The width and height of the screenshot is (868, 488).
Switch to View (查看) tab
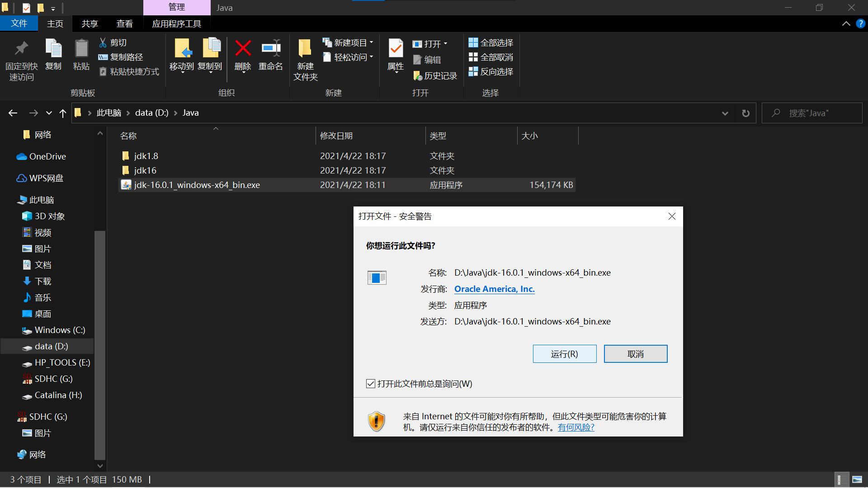tap(125, 23)
